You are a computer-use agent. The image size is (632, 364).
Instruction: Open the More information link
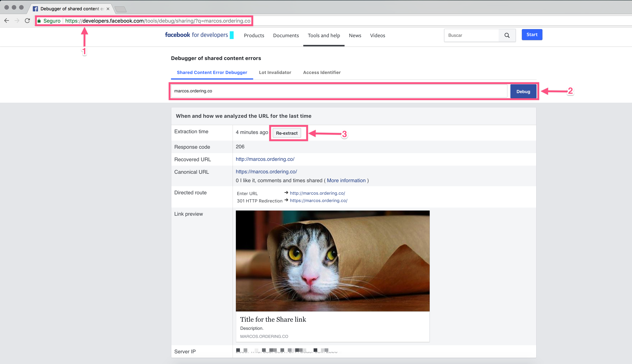pos(346,181)
